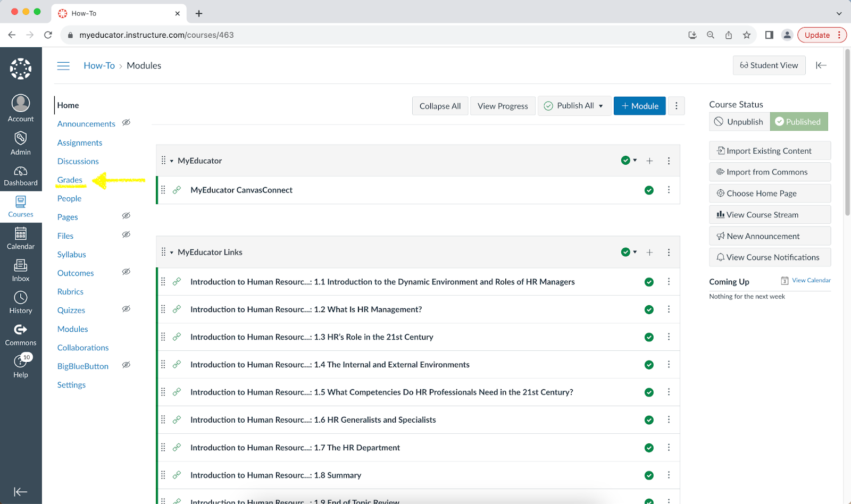
Task: Open Settings in course navigation
Action: click(x=71, y=385)
